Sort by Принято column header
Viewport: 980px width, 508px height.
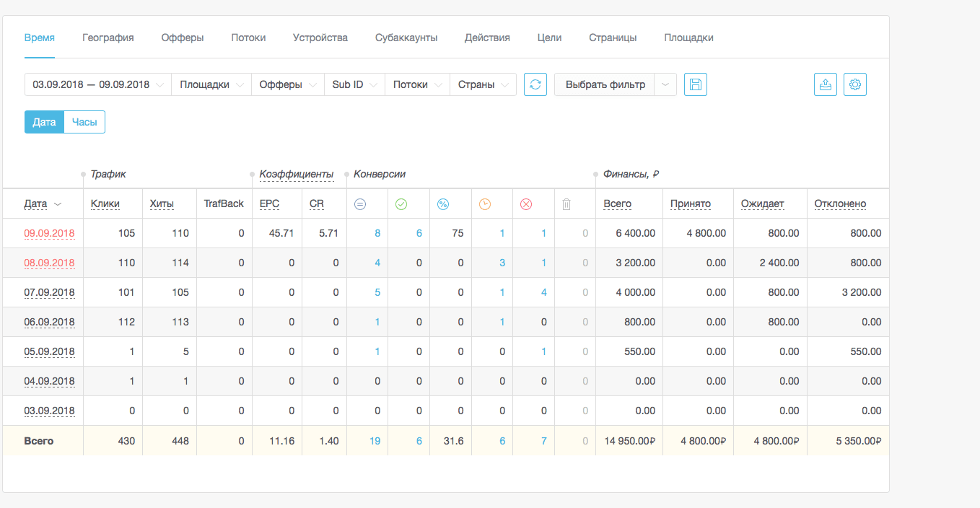(691, 203)
